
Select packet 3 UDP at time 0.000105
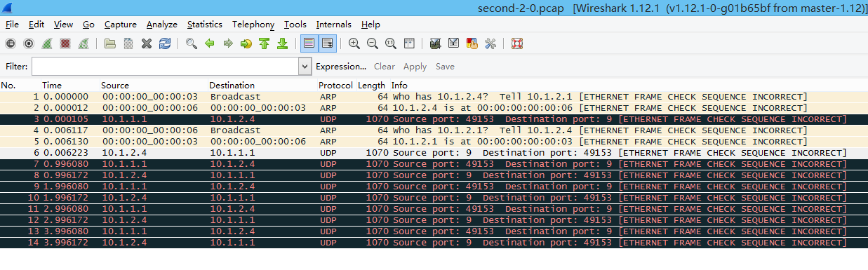pyautogui.click(x=434, y=119)
